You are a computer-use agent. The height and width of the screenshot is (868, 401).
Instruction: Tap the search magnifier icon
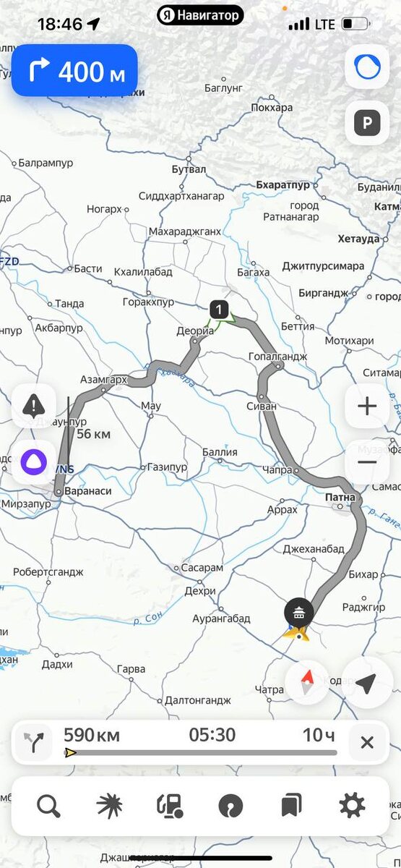[48, 805]
